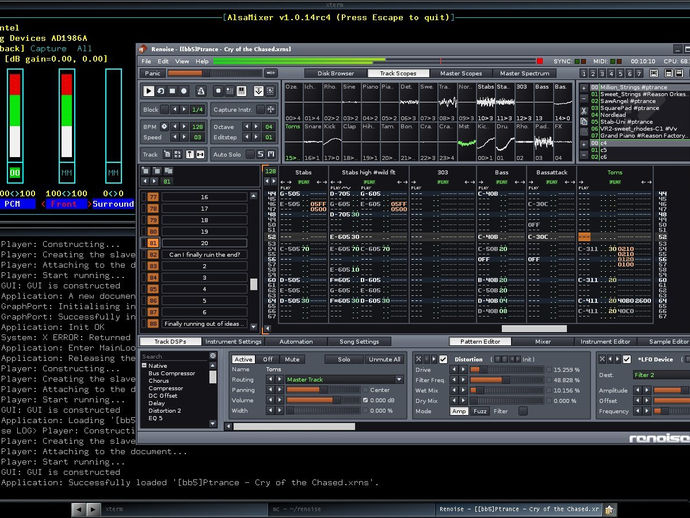This screenshot has height=518, width=690.
Task: Set track state to Off
Action: (268, 359)
